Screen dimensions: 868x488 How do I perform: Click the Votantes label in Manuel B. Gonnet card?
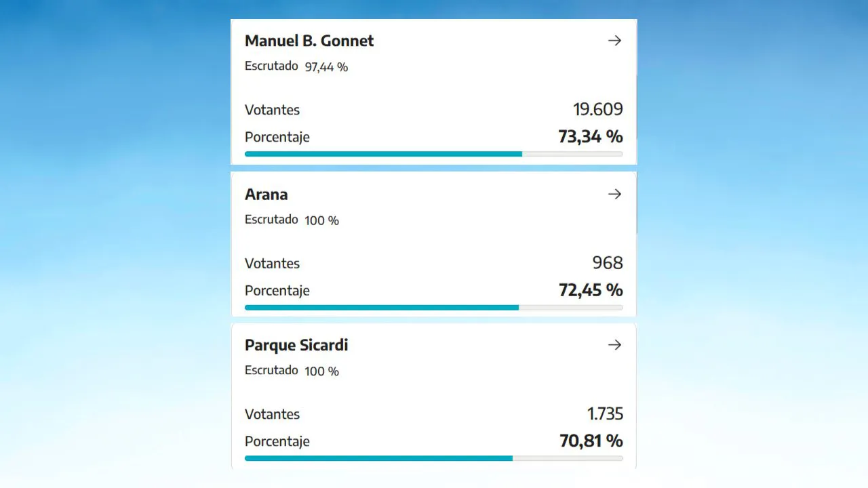pos(272,110)
